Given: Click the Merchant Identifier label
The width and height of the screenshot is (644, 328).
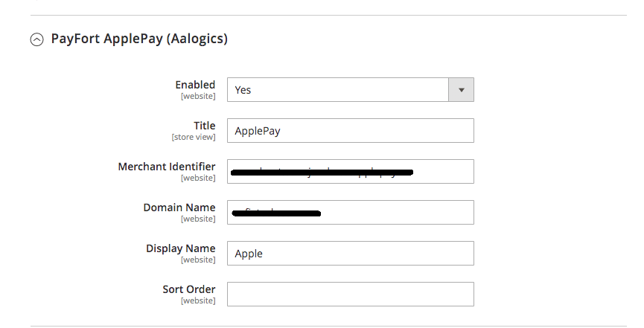Looking at the screenshot, I should tap(167, 167).
